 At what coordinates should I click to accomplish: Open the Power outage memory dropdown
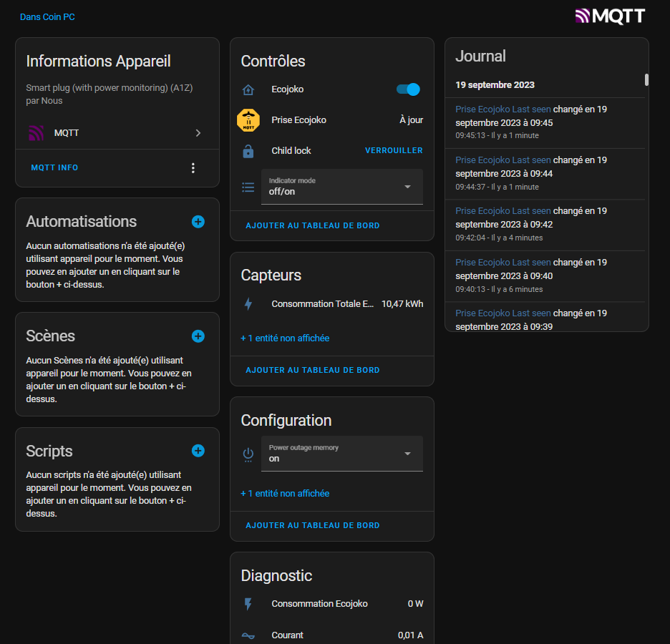click(342, 454)
